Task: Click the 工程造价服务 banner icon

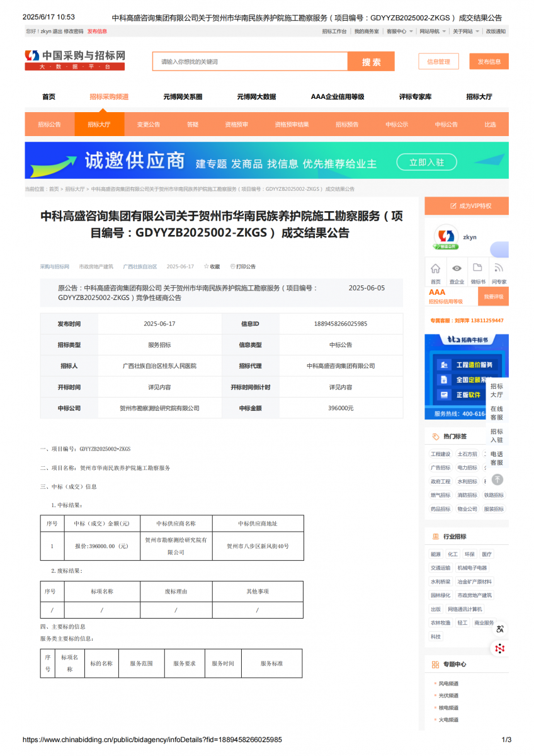Action: point(444,365)
